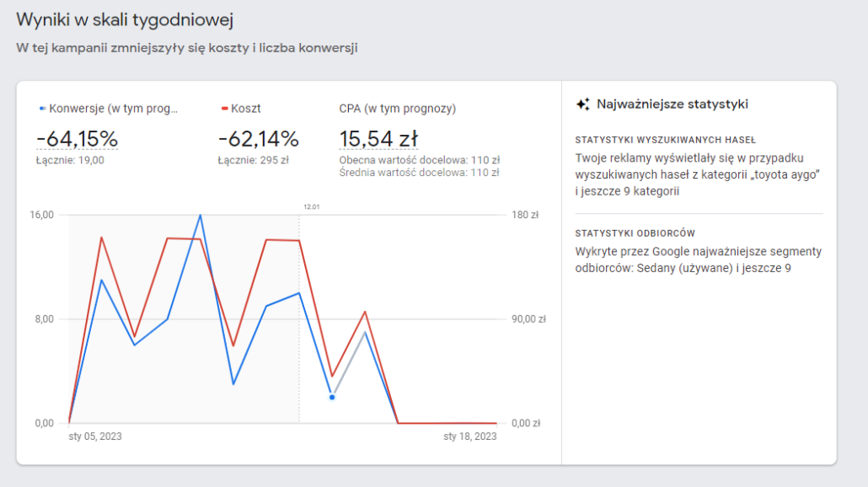Click the sty 18, 2023 axis date

tap(470, 436)
